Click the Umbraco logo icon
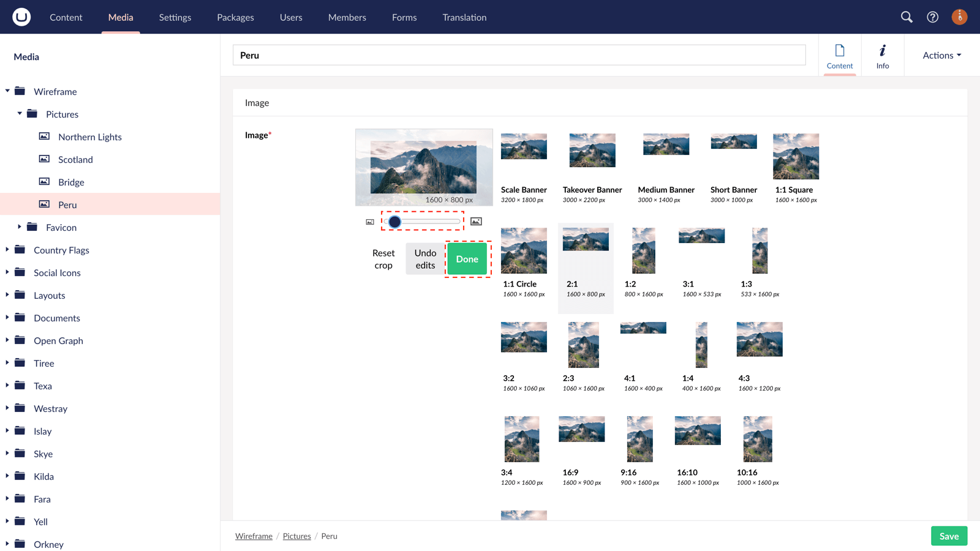This screenshot has width=980, height=551. click(x=20, y=17)
